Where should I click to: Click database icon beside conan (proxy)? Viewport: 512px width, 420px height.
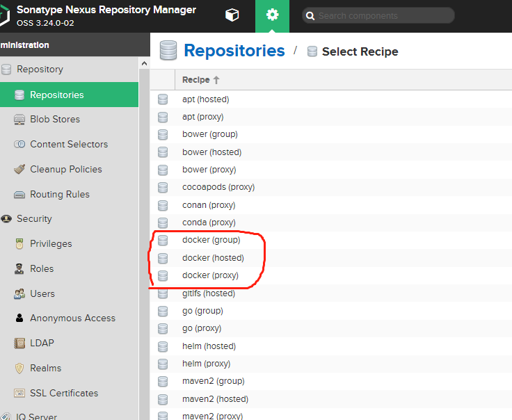click(x=163, y=205)
